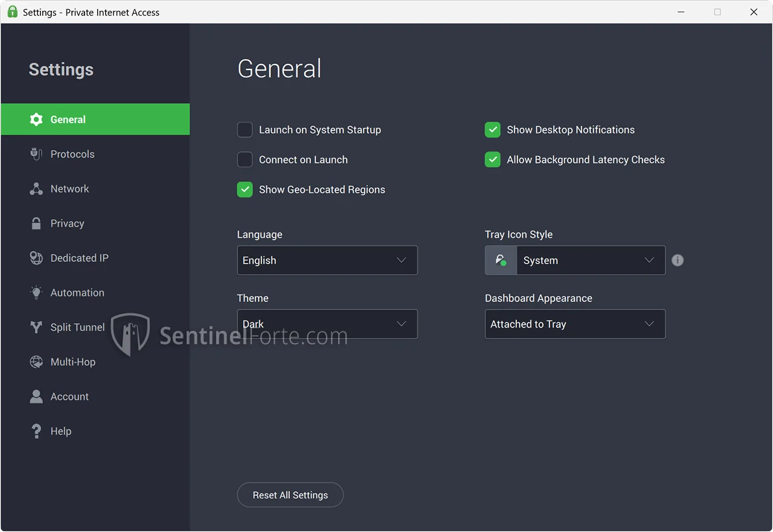
Task: Click the Account person icon
Action: point(36,396)
